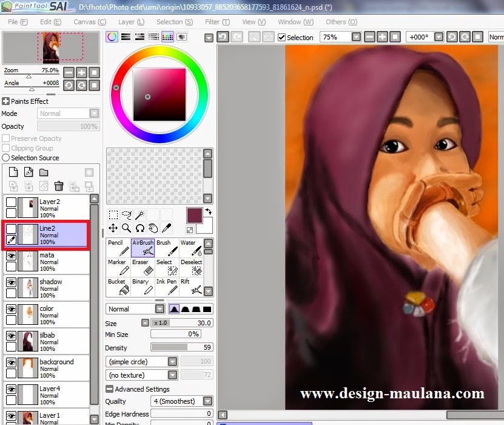
Task: Create a new normal layer
Action: pyautogui.click(x=13, y=172)
